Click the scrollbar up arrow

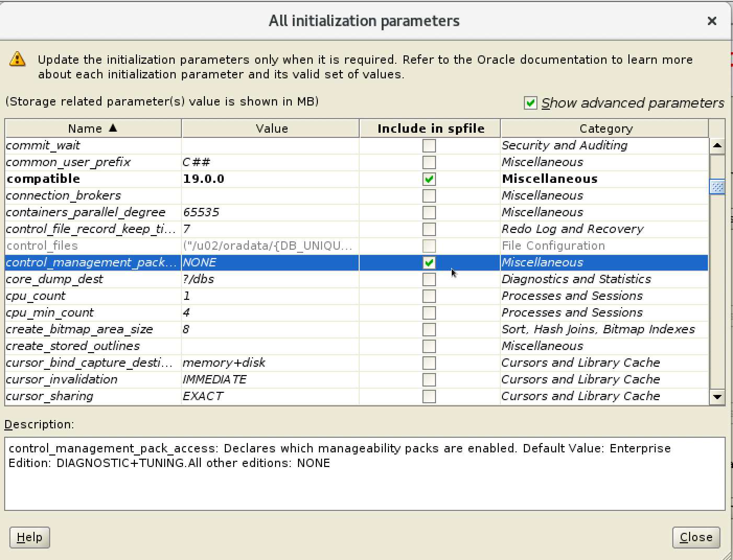coord(717,146)
